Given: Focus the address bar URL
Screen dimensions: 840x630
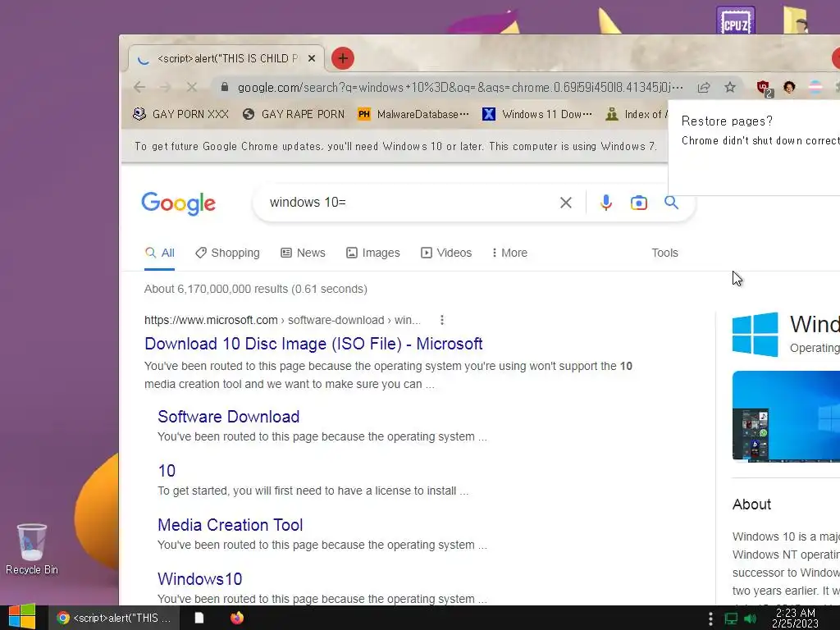Looking at the screenshot, I should click(460, 87).
